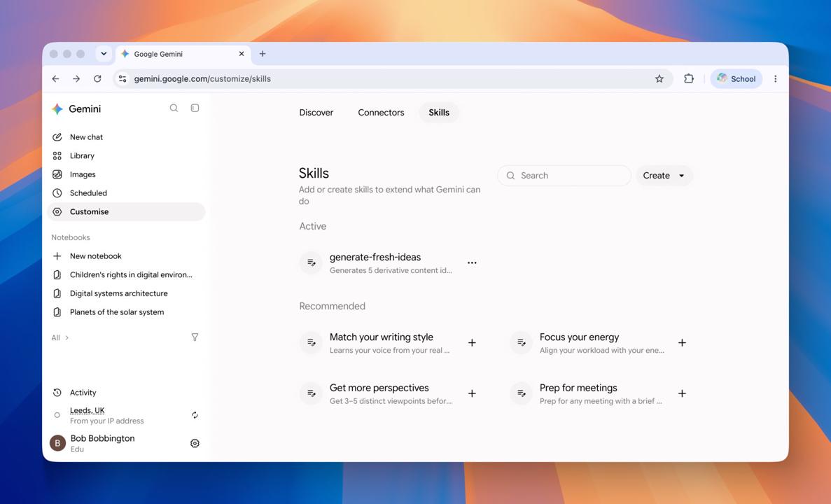Open a new browser tab
Screen dimensions: 831x504
263,53
